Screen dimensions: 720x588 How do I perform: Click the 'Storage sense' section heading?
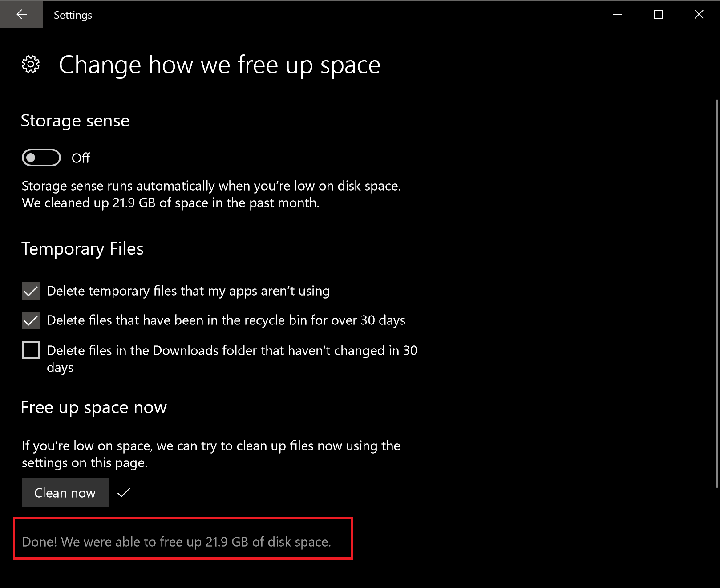pyautogui.click(x=75, y=121)
